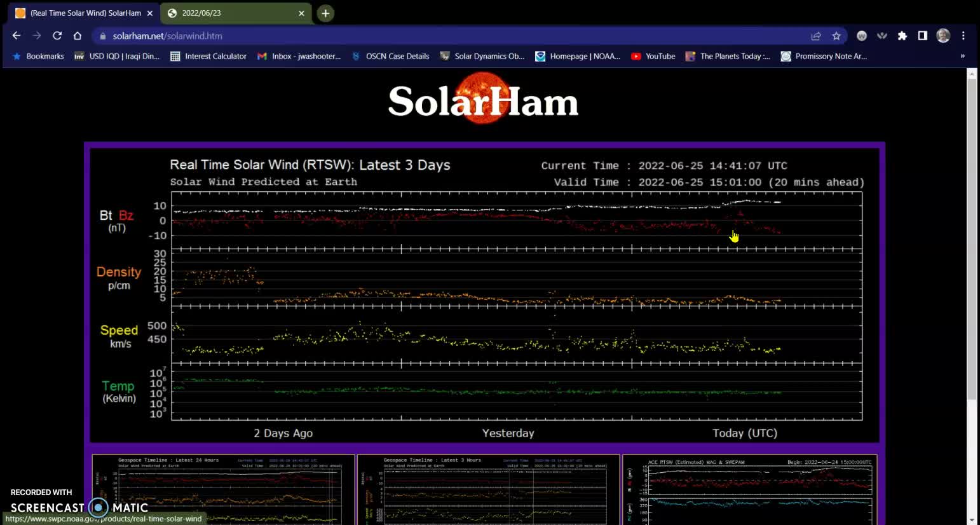Open the Interest Calculator bookmark
Screen dimensions: 980x525
[x=208, y=56]
